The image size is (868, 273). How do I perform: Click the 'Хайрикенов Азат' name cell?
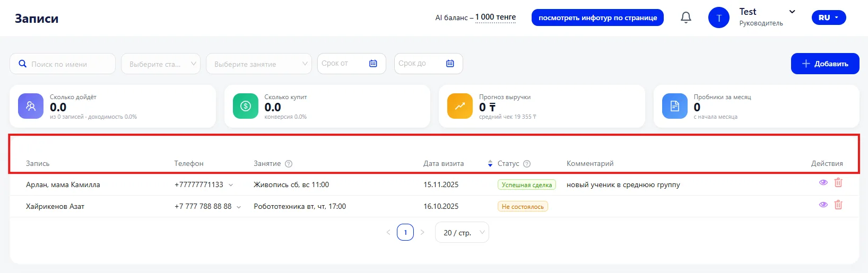(55, 206)
